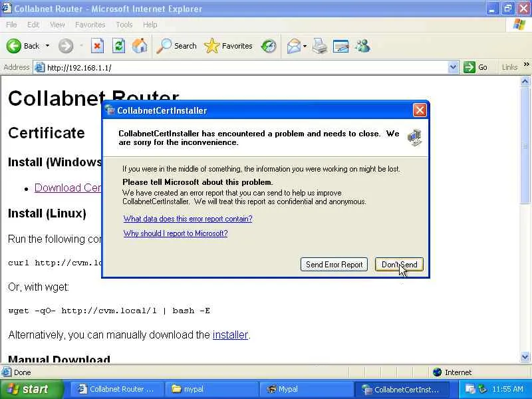The image size is (532, 399).
Task: Click the Edit page icon
Action: click(340, 46)
